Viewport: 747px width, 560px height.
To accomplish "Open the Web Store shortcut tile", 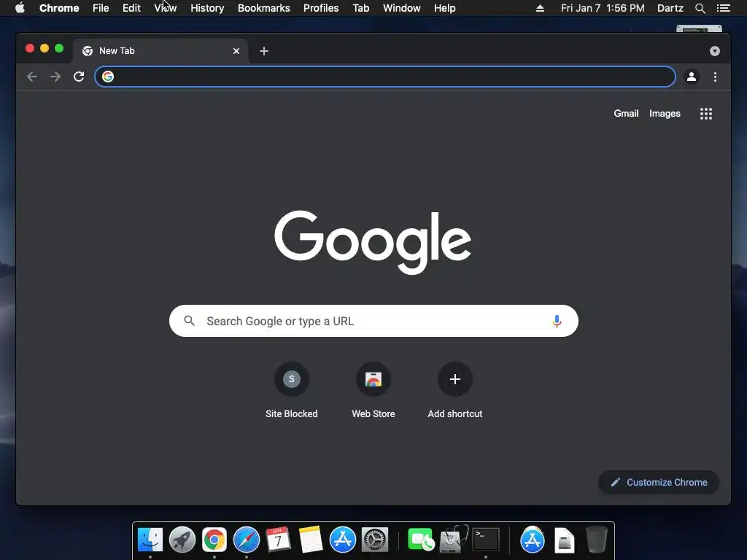I will [x=373, y=391].
